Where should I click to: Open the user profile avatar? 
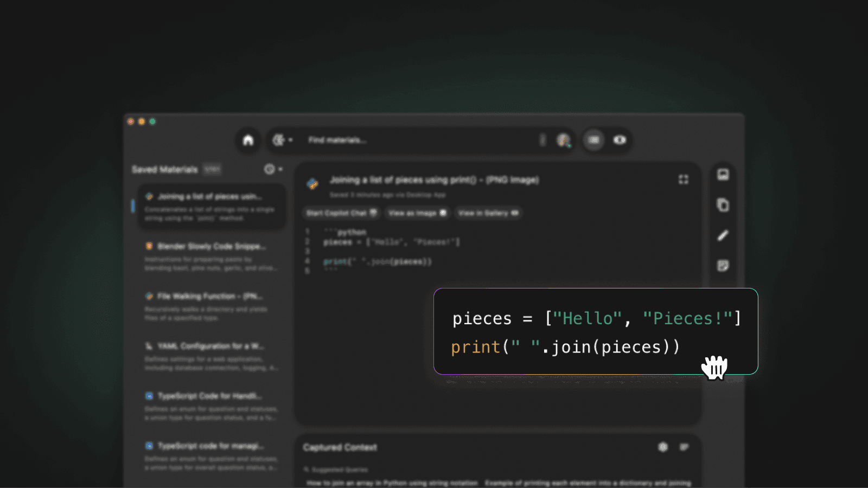tap(564, 140)
